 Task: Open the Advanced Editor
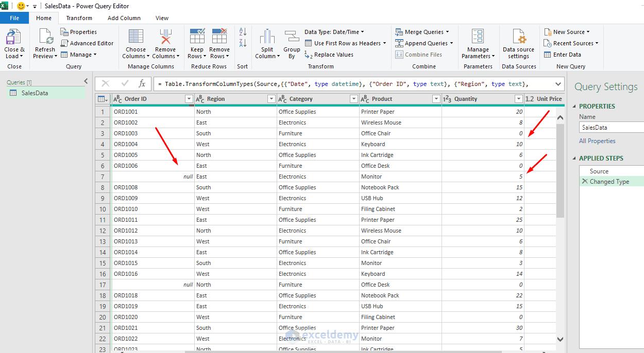(x=87, y=43)
